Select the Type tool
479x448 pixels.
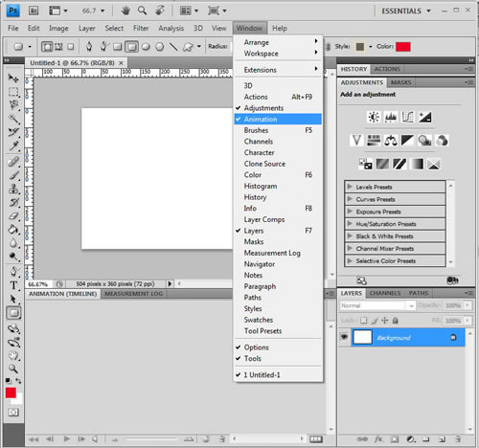click(13, 285)
